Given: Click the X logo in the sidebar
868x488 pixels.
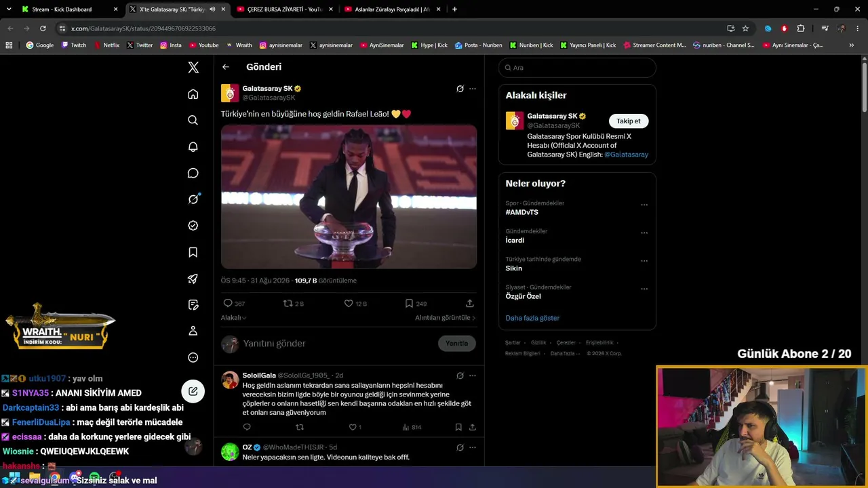Looking at the screenshot, I should tap(193, 67).
